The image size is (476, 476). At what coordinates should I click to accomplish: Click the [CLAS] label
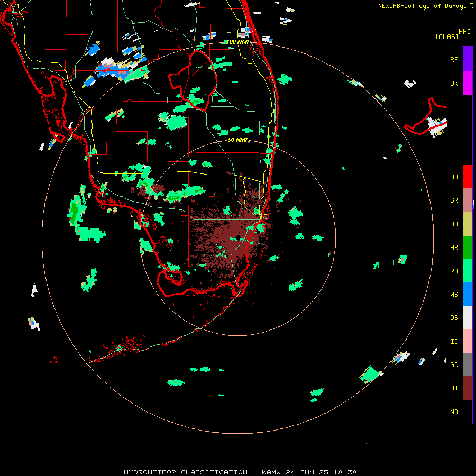tap(447, 36)
